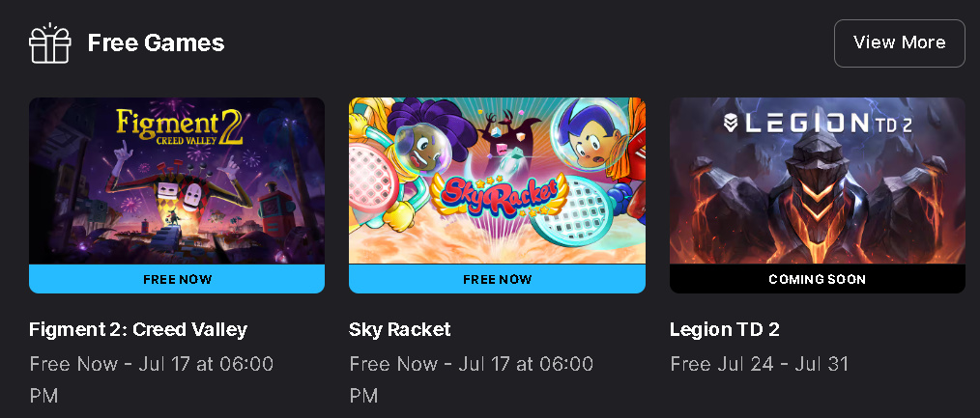
Task: Click the Legion shield emblem in the artwork
Action: [x=731, y=123]
